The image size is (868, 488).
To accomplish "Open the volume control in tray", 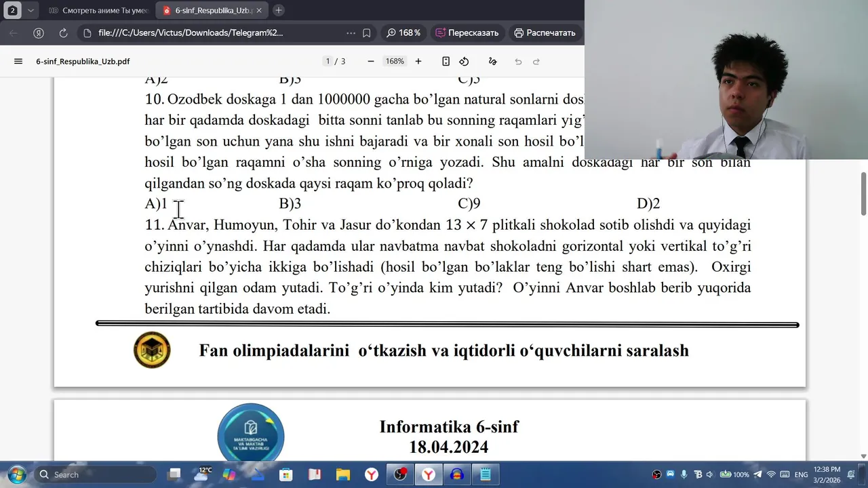I will tap(709, 474).
